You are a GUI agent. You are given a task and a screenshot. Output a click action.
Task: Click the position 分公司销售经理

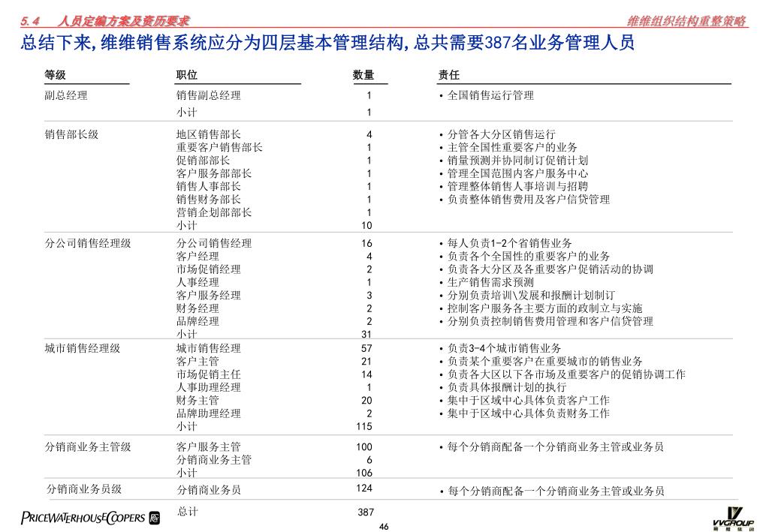point(214,243)
